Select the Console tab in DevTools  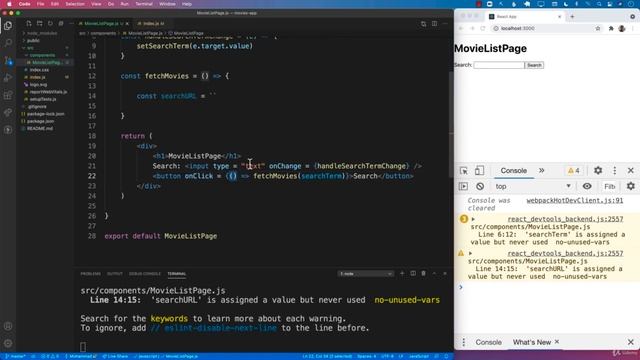513,171
